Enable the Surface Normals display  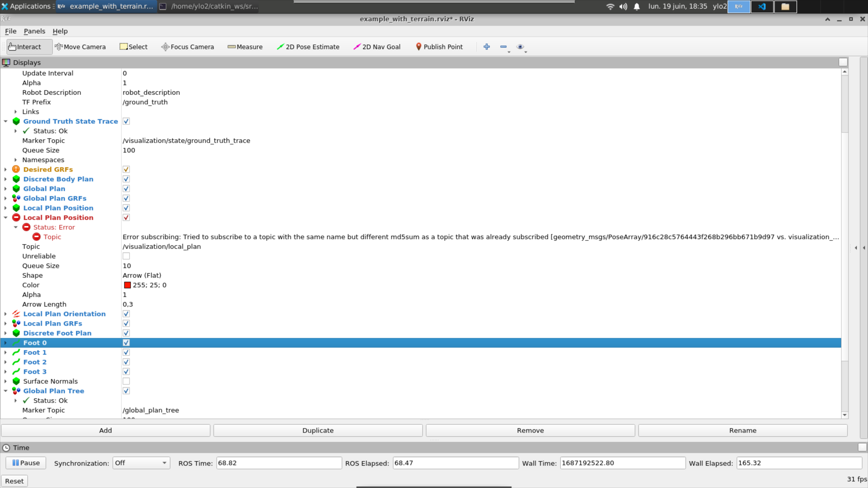click(126, 381)
